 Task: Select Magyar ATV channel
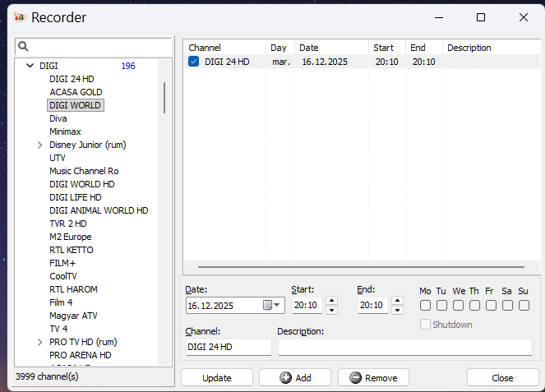click(x=73, y=316)
